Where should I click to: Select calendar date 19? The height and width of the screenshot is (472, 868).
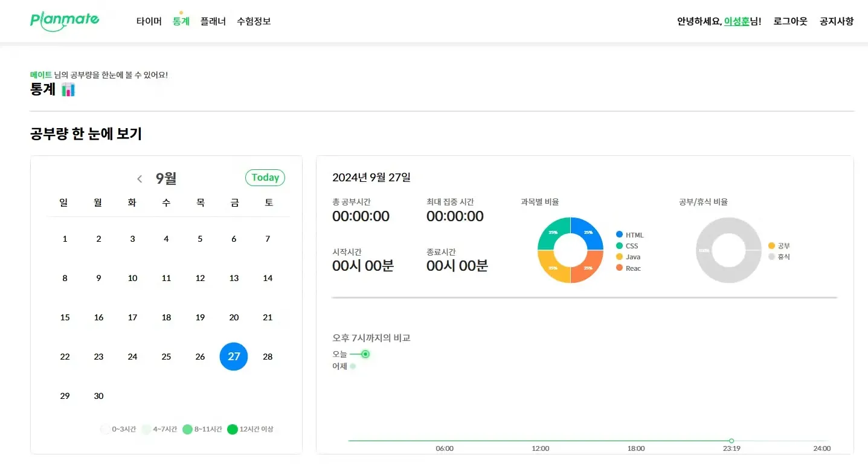tap(200, 317)
